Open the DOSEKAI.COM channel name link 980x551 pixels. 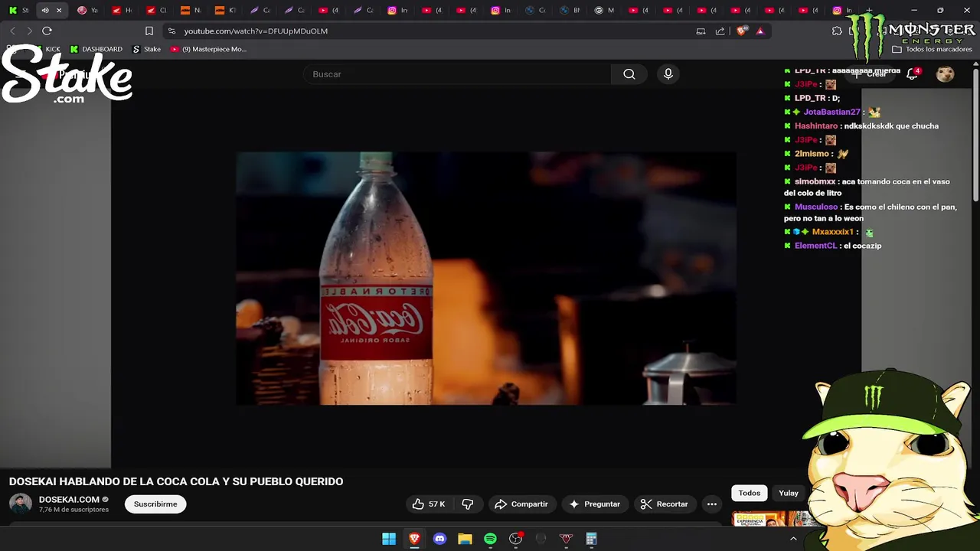69,500
